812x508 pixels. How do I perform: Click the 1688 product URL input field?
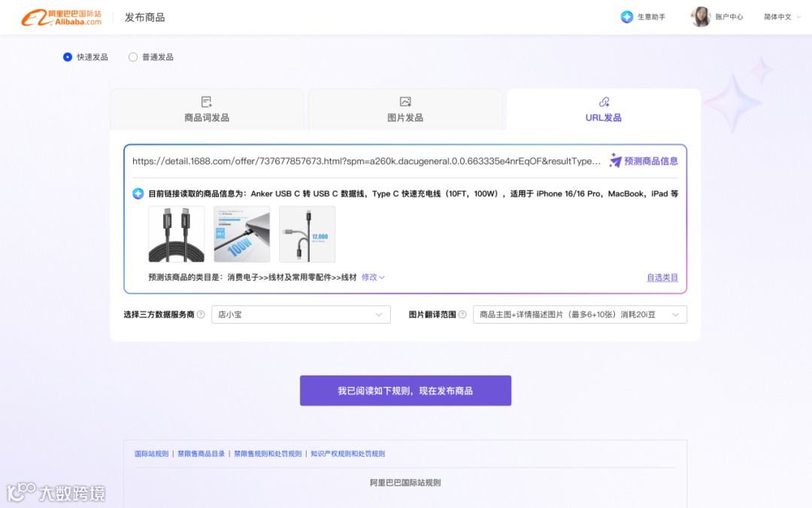pos(367,161)
